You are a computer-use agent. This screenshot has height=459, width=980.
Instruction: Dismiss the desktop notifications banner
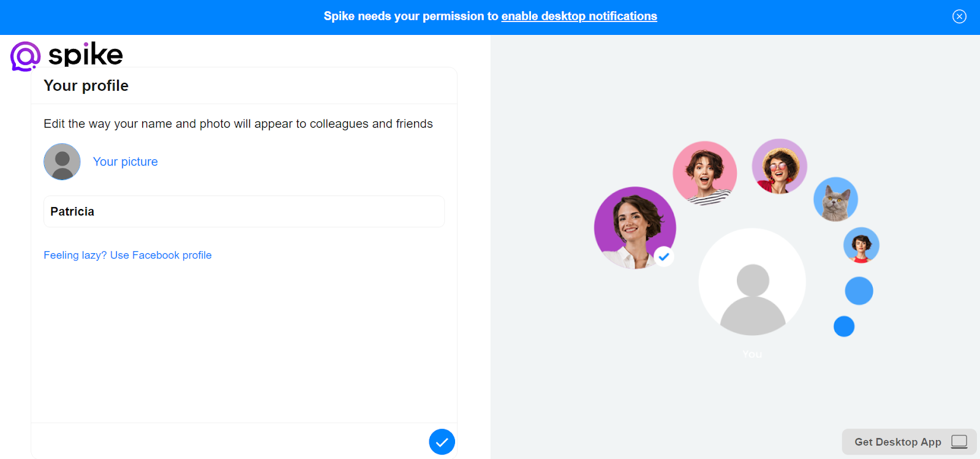click(x=959, y=17)
